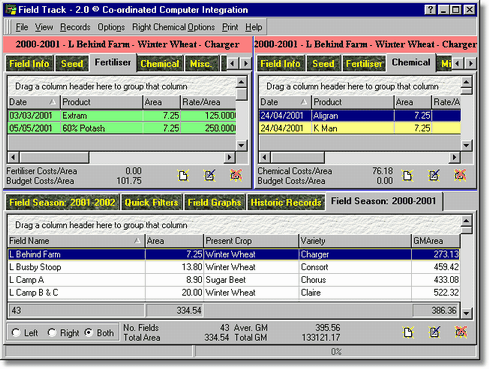Click GMArea column header

tap(435, 241)
